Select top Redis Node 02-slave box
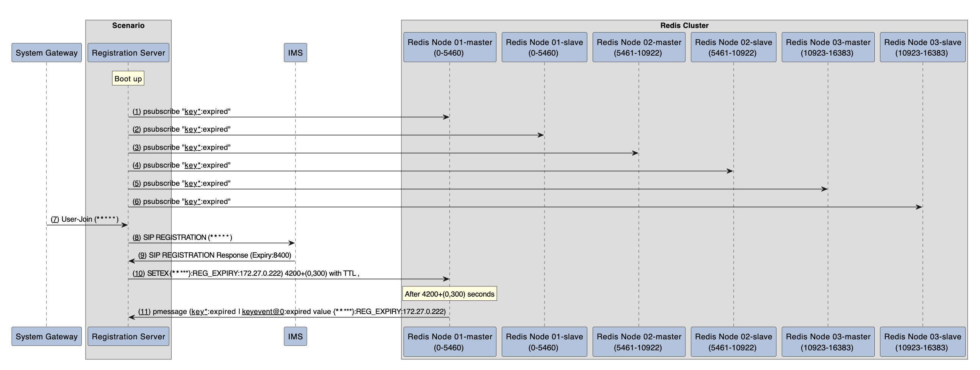Viewport: 980px width, 370px height. coord(733,47)
